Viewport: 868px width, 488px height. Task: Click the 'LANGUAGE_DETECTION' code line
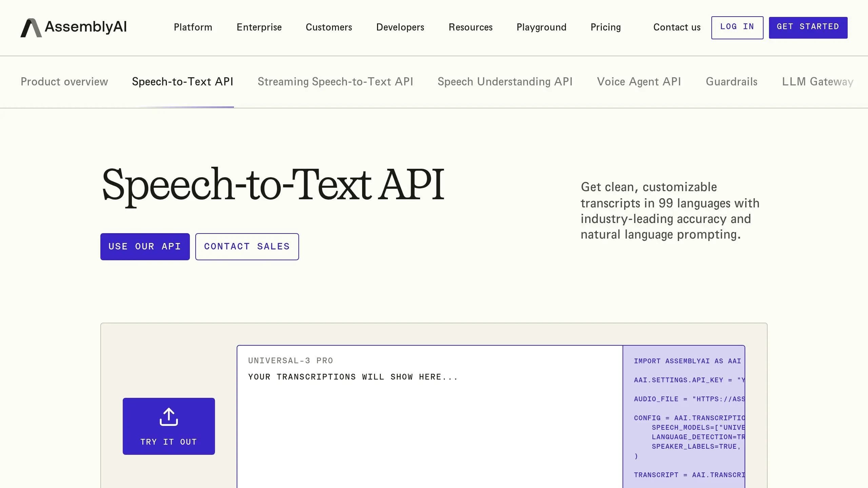pos(698,437)
